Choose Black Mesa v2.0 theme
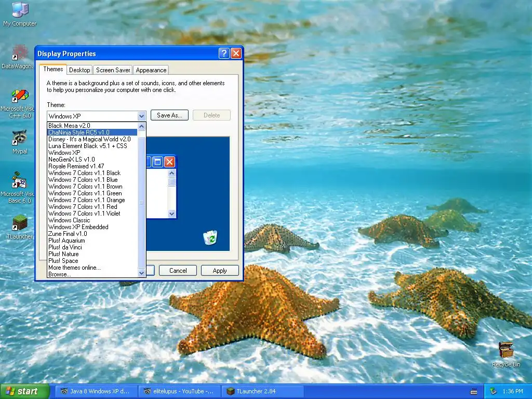The height and width of the screenshot is (399, 532). pos(92,126)
